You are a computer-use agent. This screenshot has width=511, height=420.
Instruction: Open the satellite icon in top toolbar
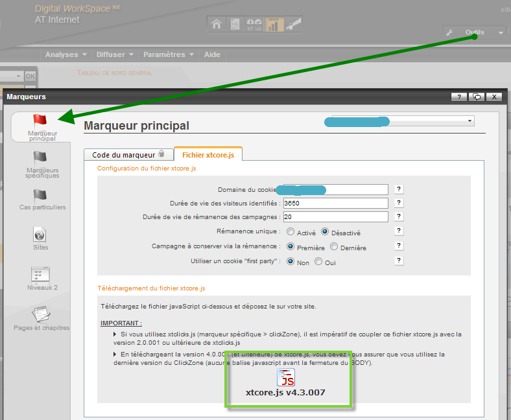(x=293, y=24)
